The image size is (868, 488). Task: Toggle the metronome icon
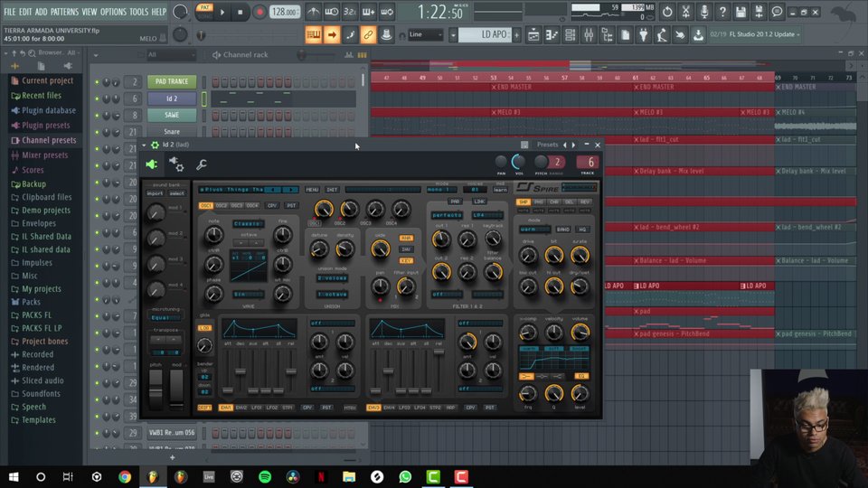point(314,12)
